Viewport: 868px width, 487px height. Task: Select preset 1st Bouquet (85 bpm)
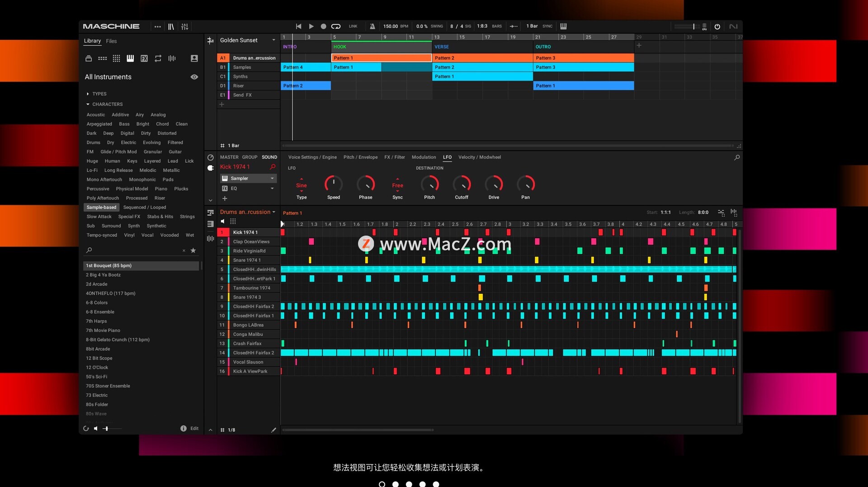click(x=141, y=266)
